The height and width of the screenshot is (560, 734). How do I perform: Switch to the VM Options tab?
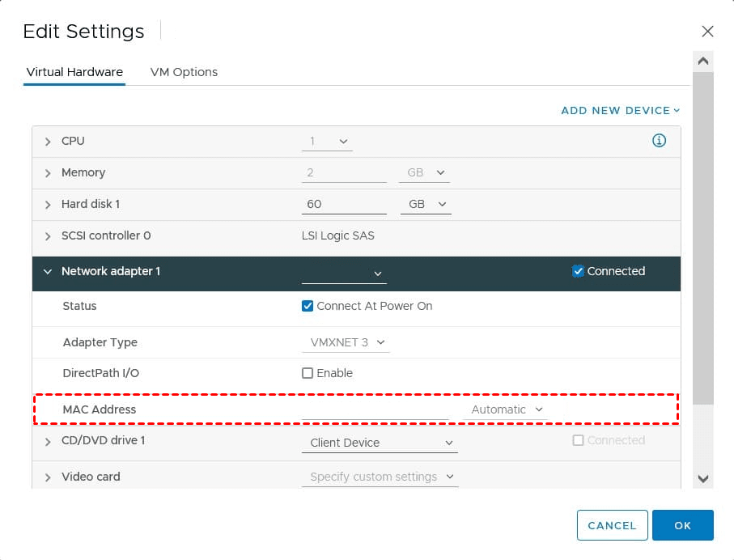click(x=184, y=72)
